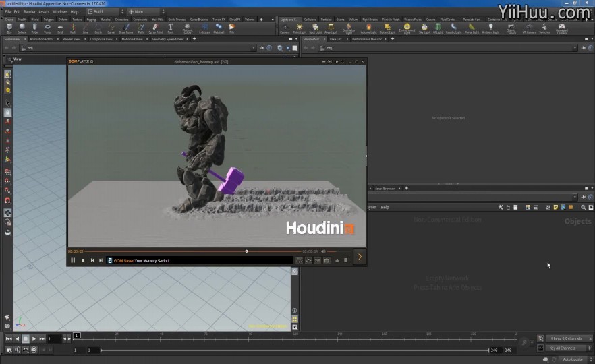The width and height of the screenshot is (595, 364).
Task: Select the Curve shelf tool
Action: click(x=111, y=28)
